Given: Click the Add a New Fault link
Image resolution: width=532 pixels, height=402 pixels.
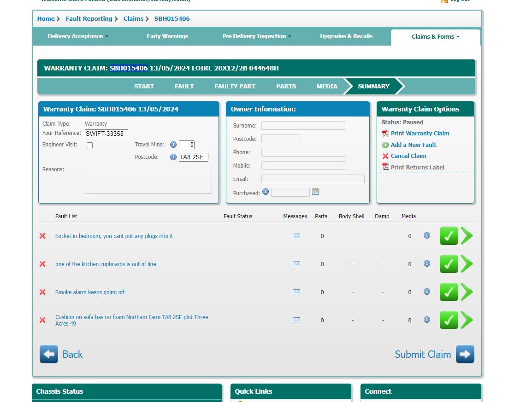Looking at the screenshot, I should 413,145.
